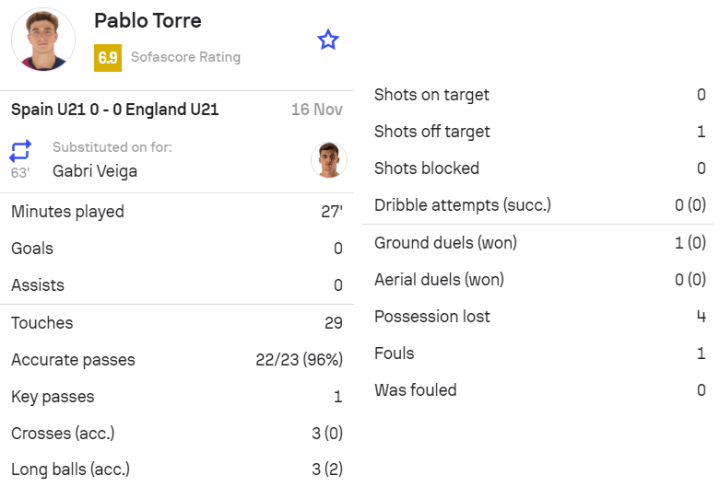Image resolution: width=720 pixels, height=487 pixels.
Task: Click the Was fouled stat row
Action: pos(539,390)
